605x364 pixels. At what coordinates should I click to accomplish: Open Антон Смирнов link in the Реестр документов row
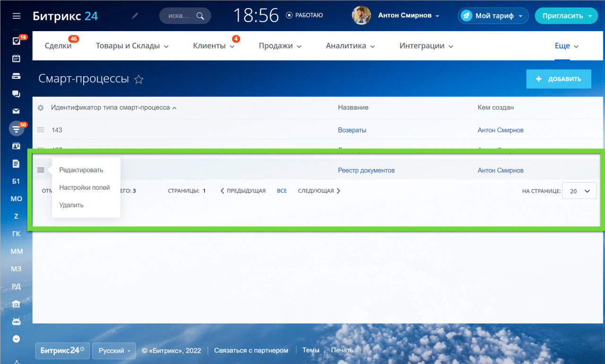point(501,170)
